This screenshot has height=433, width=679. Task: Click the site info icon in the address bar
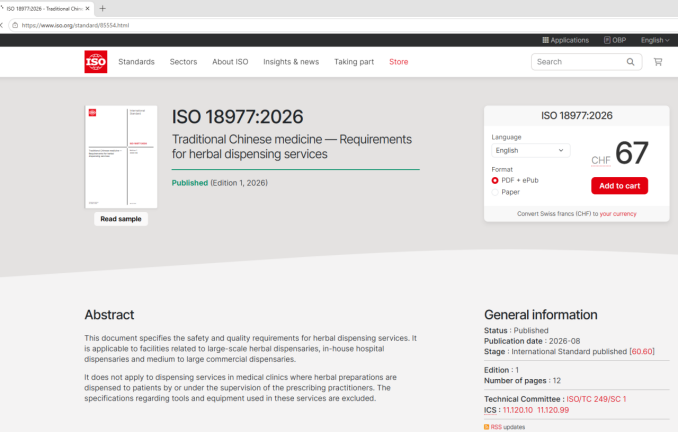(x=15, y=25)
